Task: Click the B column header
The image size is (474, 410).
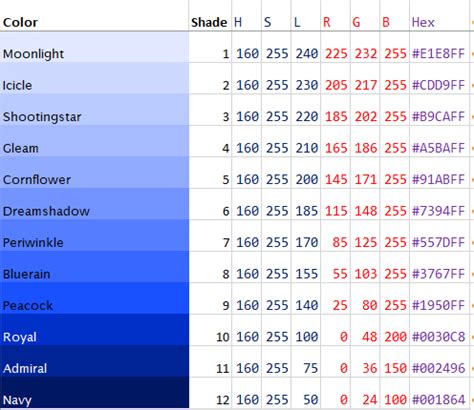Action: pyautogui.click(x=394, y=16)
